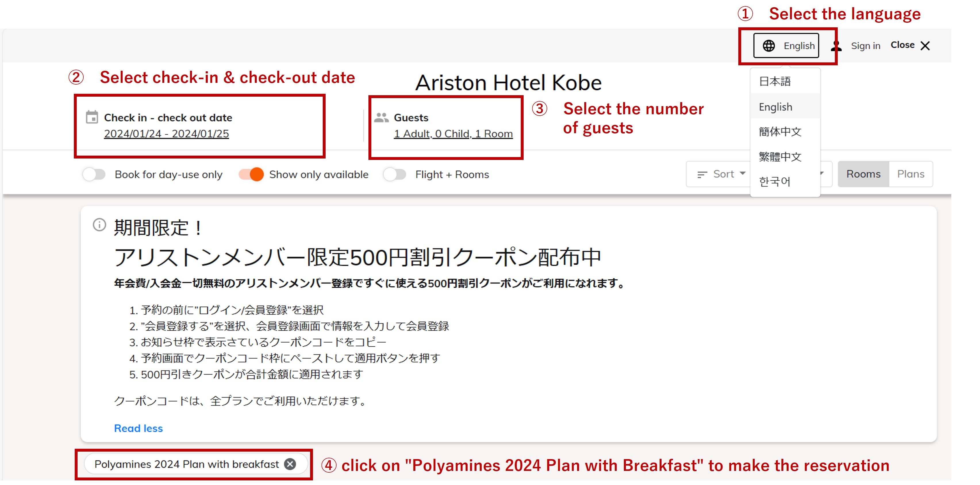Remove the Polyamines 2024 Plan filter chip

coord(290,464)
